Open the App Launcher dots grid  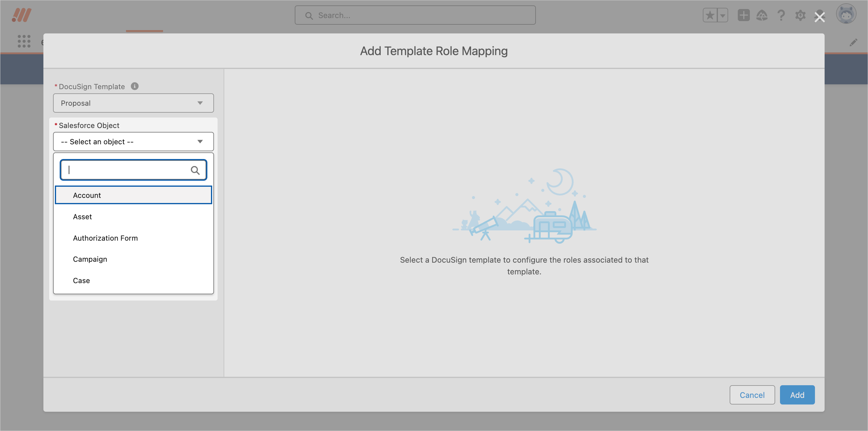[24, 41]
